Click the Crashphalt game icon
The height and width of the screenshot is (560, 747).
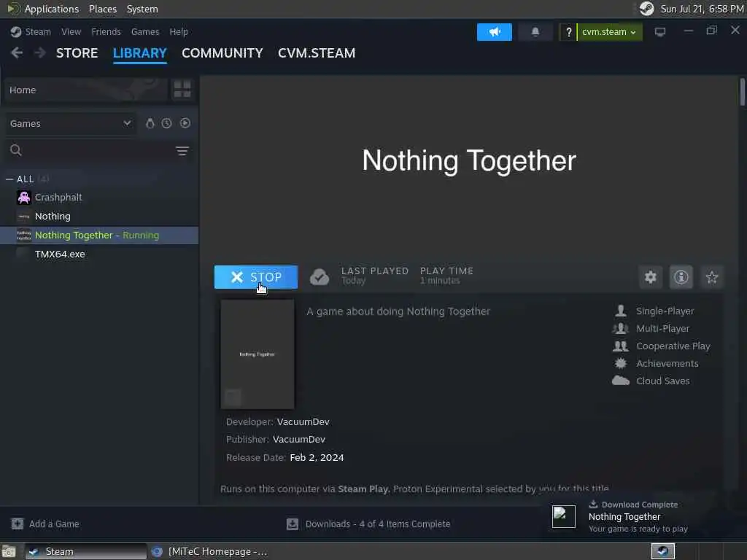(24, 197)
